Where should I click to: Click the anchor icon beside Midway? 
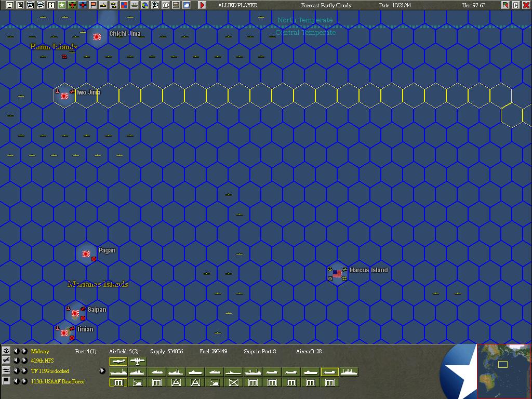[6, 351]
